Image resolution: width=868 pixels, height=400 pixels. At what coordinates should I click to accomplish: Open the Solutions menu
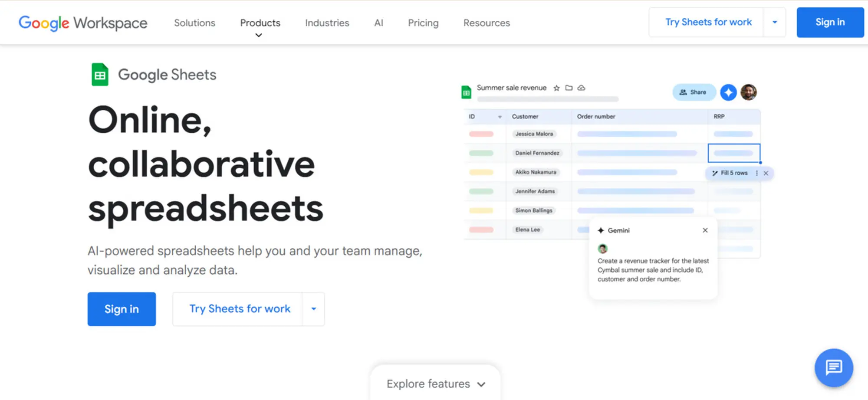coord(194,23)
